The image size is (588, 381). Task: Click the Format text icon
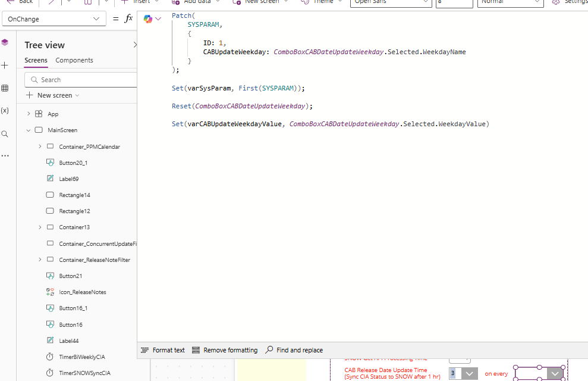click(x=144, y=350)
